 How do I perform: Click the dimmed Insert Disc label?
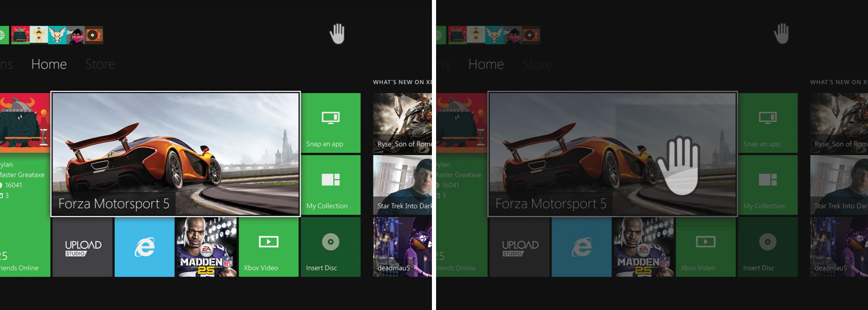point(758,268)
